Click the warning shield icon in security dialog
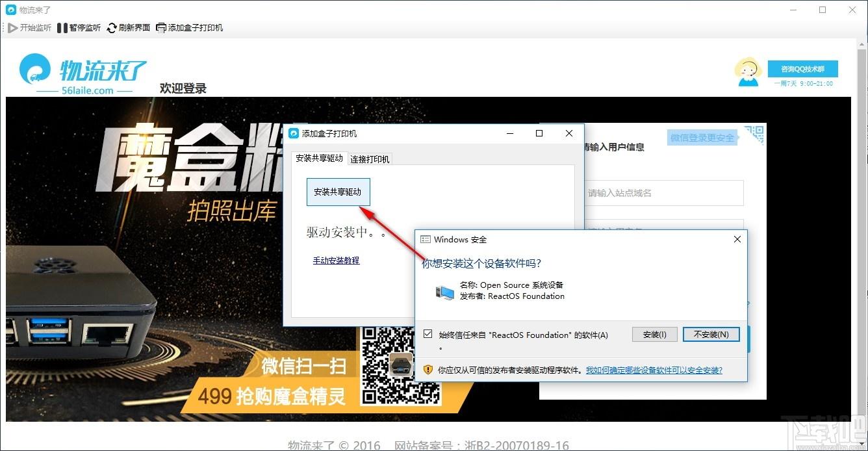This screenshot has width=868, height=451. [x=428, y=370]
